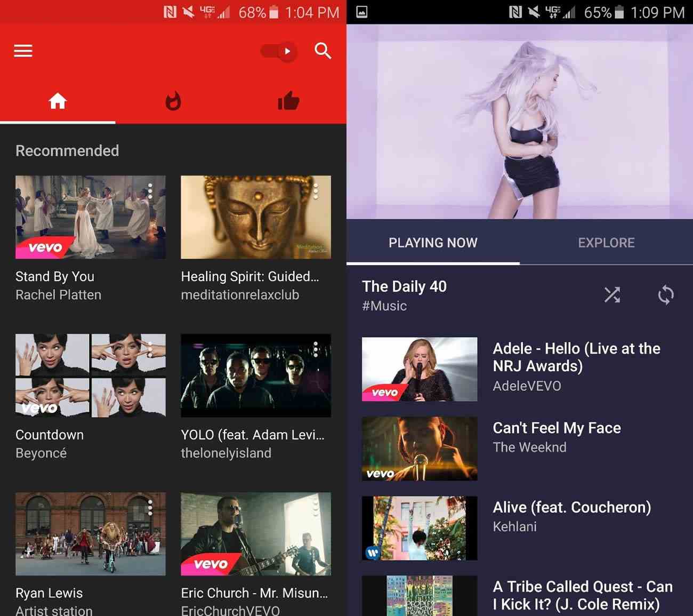Select the PLAYING NOW tab
693x616 pixels.
pos(433,243)
